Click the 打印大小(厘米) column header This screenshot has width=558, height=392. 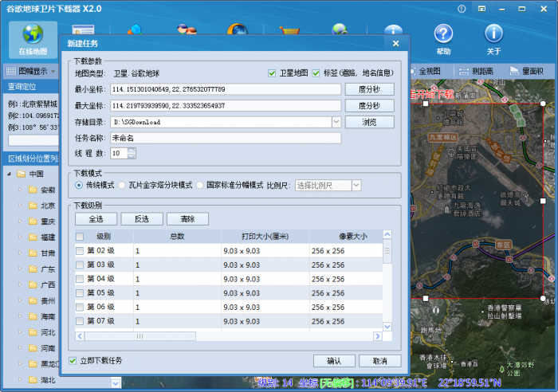[x=265, y=237]
